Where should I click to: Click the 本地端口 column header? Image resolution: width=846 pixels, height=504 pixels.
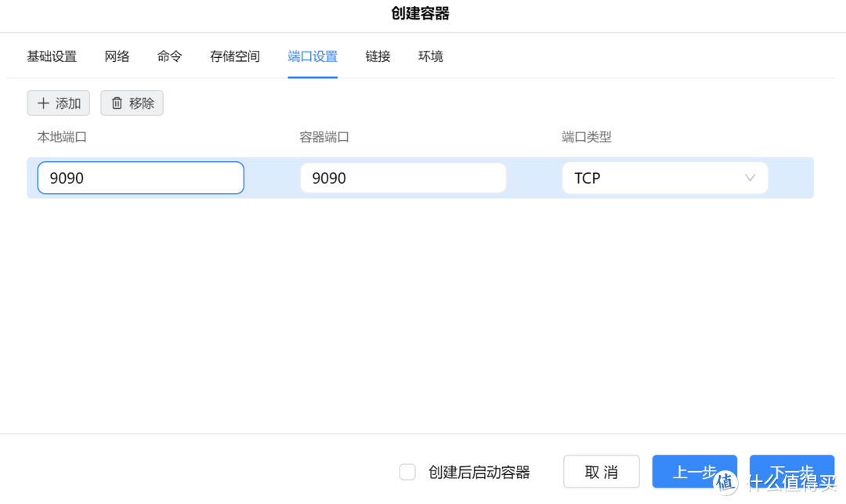tap(62, 137)
